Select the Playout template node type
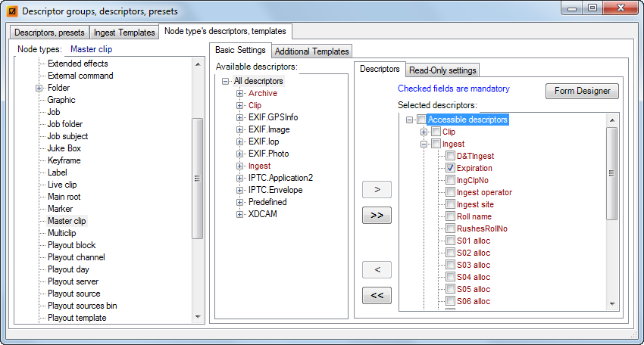 [x=77, y=318]
